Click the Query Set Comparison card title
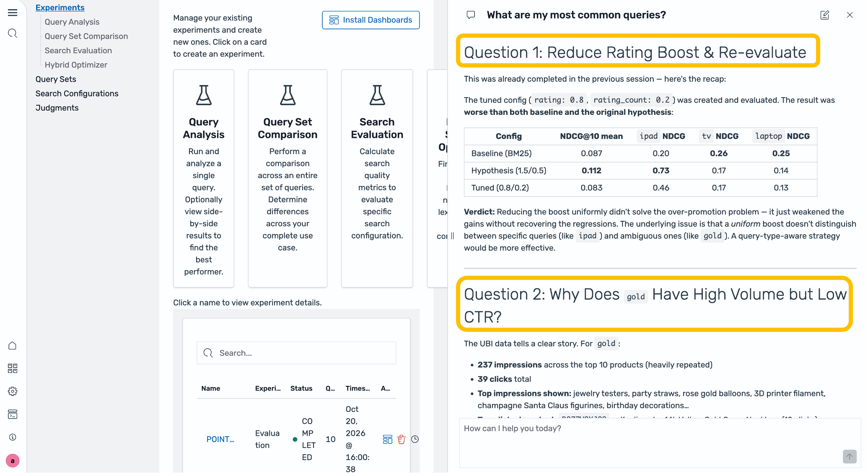Viewport: 868px width, 476px height. (x=288, y=128)
